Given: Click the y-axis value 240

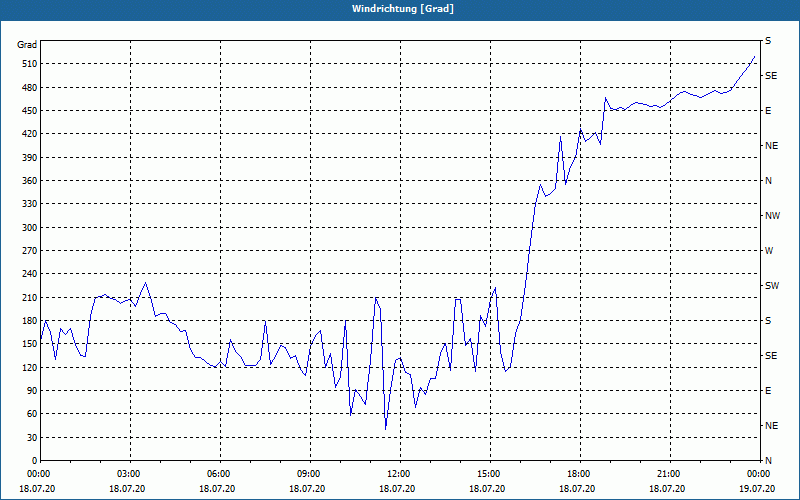Looking at the screenshot, I should click(x=29, y=274).
